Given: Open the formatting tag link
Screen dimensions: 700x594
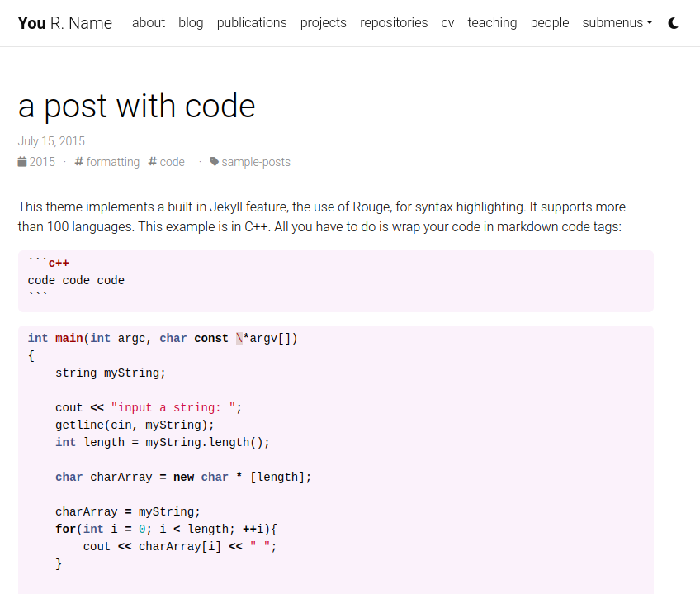Looking at the screenshot, I should (x=112, y=162).
